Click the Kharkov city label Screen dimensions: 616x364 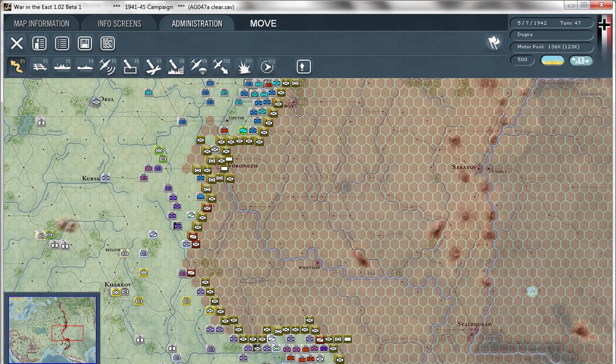118,284
